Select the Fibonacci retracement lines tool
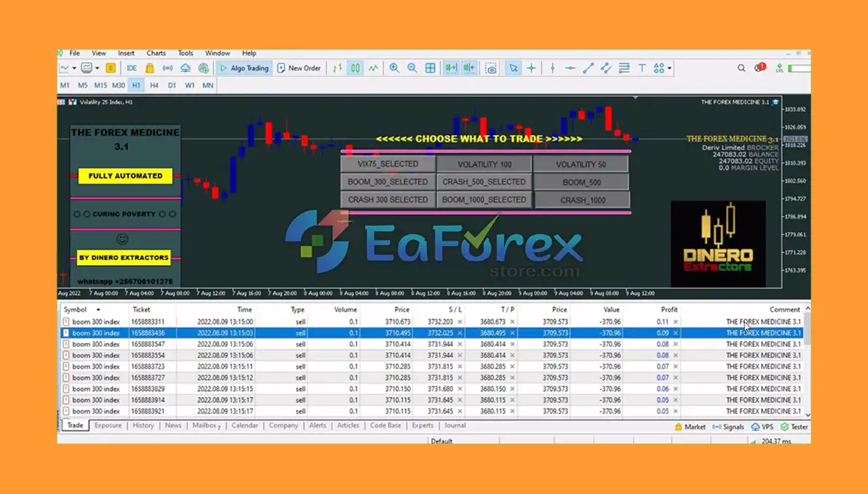This screenshot has width=868, height=494. coord(624,68)
